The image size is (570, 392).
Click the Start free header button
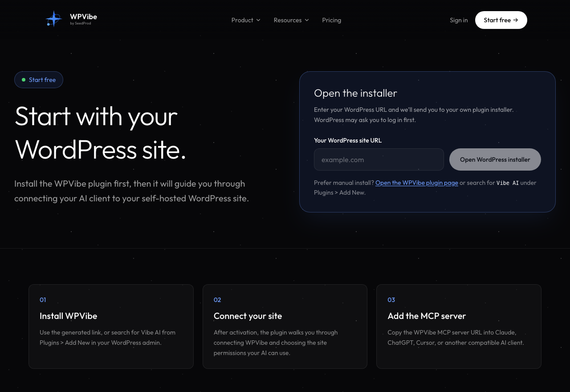(x=501, y=20)
